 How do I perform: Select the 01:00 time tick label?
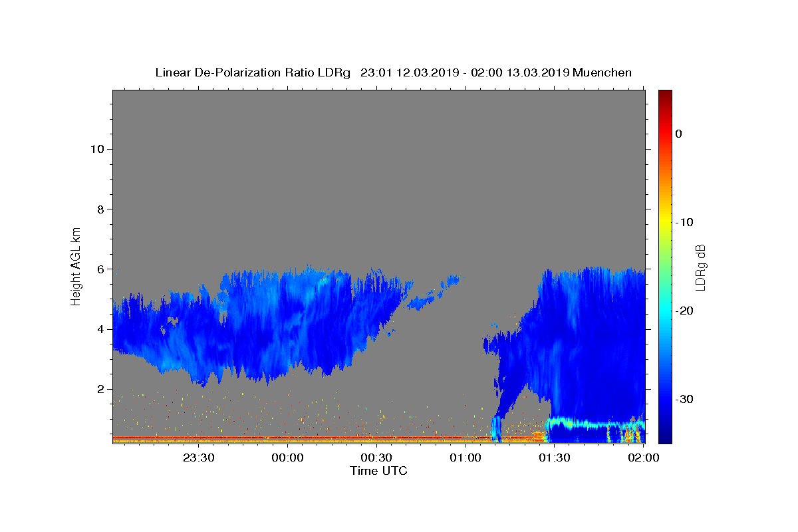click(x=465, y=458)
